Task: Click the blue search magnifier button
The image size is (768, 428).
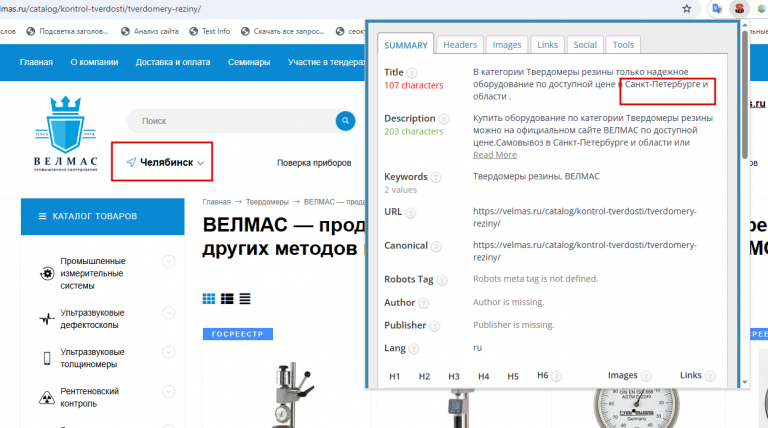Action: tap(345, 120)
